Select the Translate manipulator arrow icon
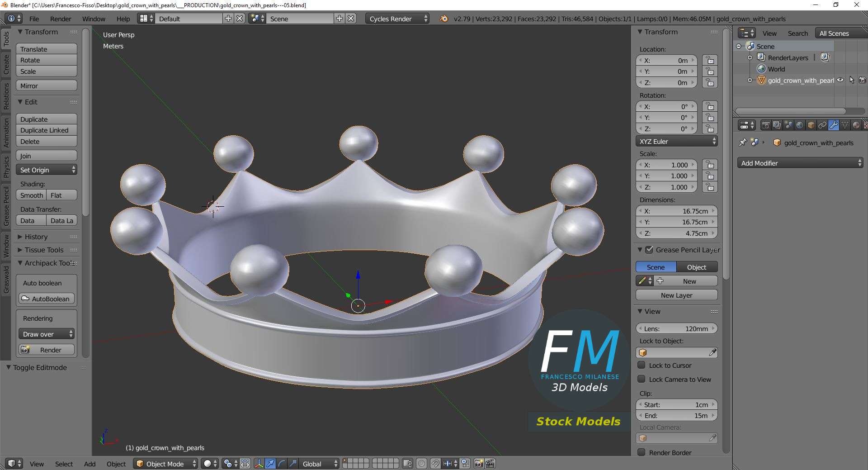The width and height of the screenshot is (868, 470). click(270, 464)
